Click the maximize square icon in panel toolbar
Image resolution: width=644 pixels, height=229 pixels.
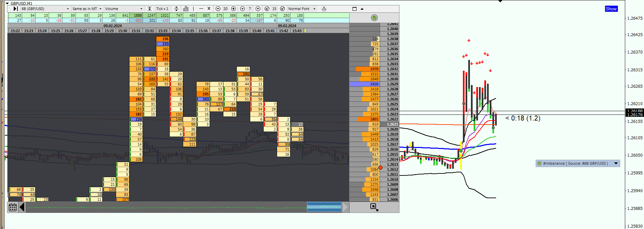(x=355, y=9)
